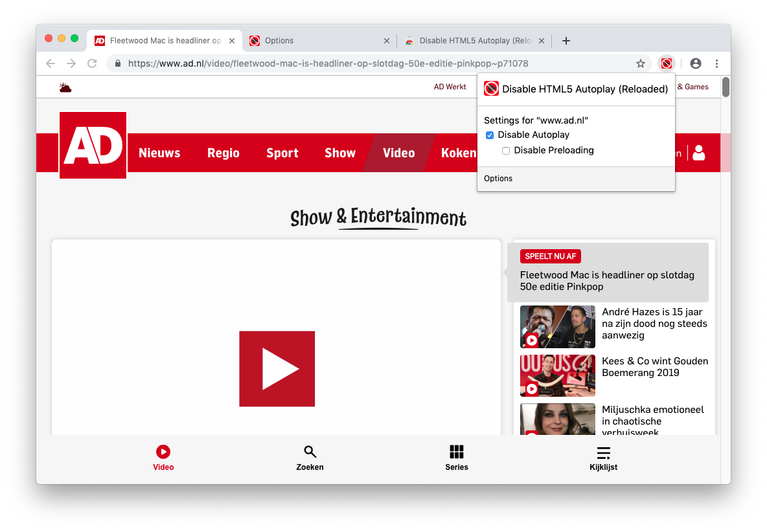This screenshot has height=532, width=767.
Task: Open the Nieuws section
Action: point(159,153)
